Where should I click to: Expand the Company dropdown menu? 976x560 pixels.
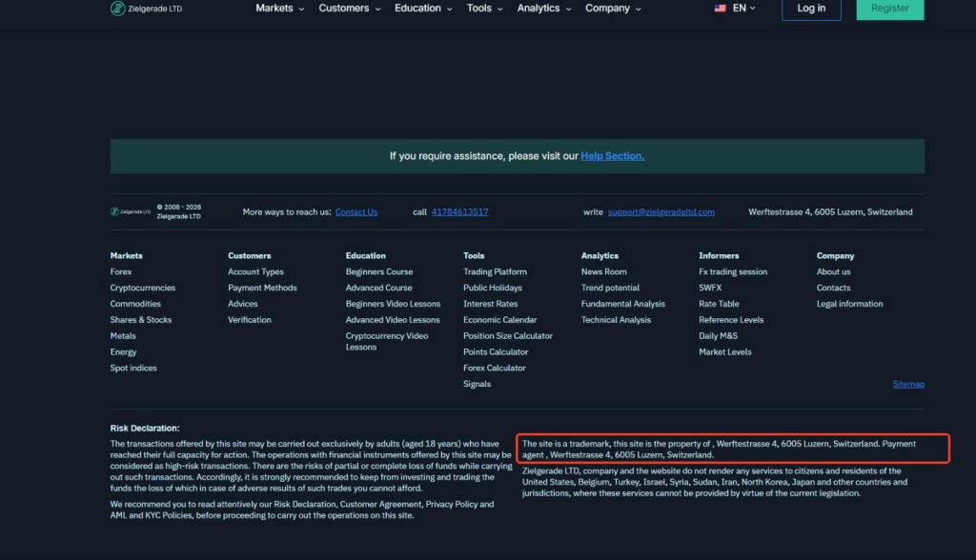(x=613, y=8)
